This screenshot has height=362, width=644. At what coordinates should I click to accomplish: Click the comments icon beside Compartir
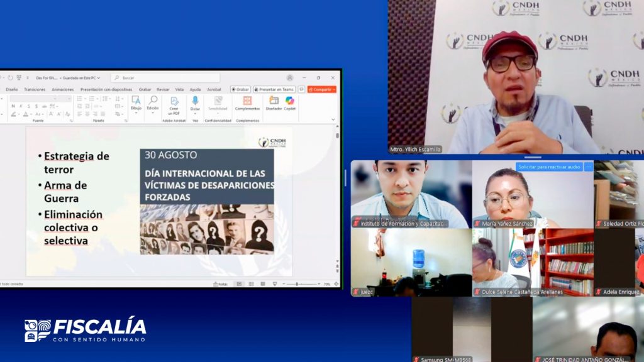click(301, 89)
